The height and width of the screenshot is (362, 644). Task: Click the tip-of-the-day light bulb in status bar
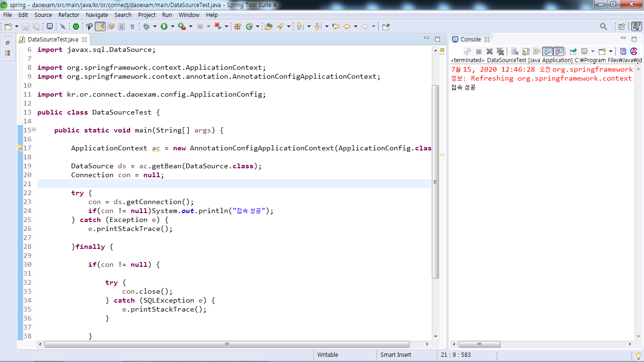pos(638,355)
